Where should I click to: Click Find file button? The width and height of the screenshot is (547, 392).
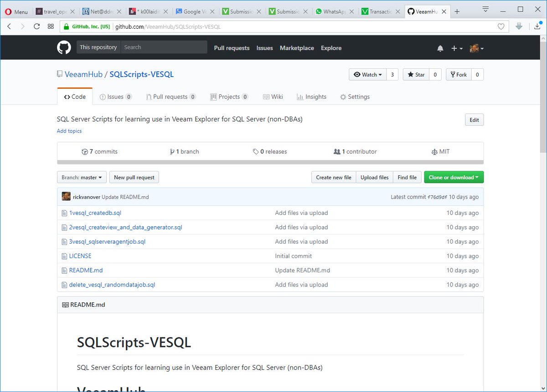[x=407, y=178]
